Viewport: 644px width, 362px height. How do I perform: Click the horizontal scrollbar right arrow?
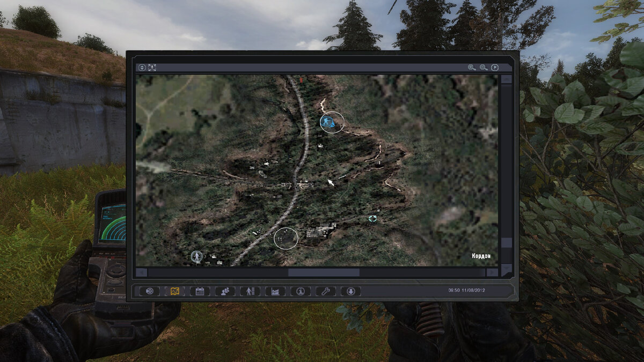(x=492, y=272)
